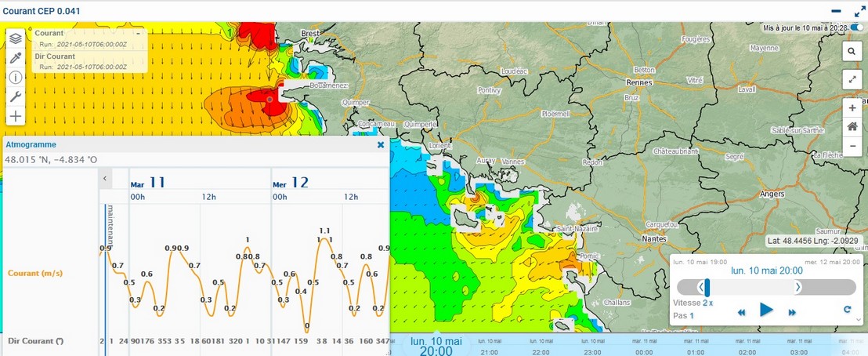
Task: Zoom out on the map
Action: pos(852,144)
